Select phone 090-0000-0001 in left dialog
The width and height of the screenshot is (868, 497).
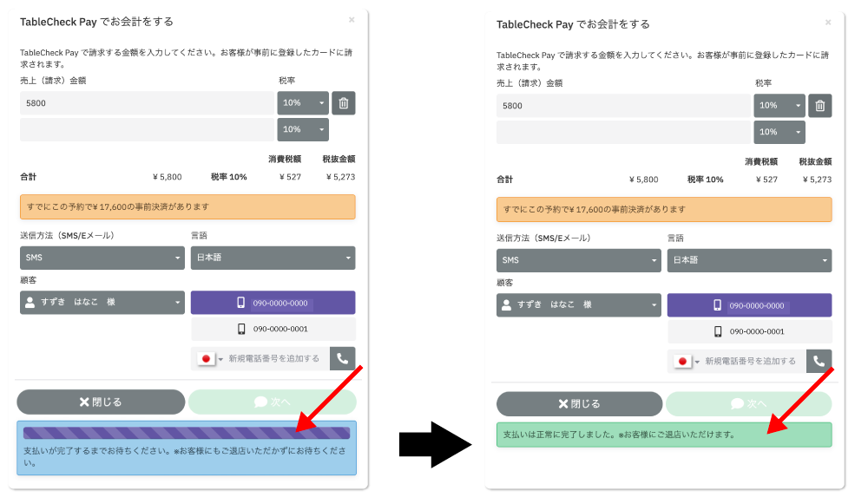coord(273,329)
